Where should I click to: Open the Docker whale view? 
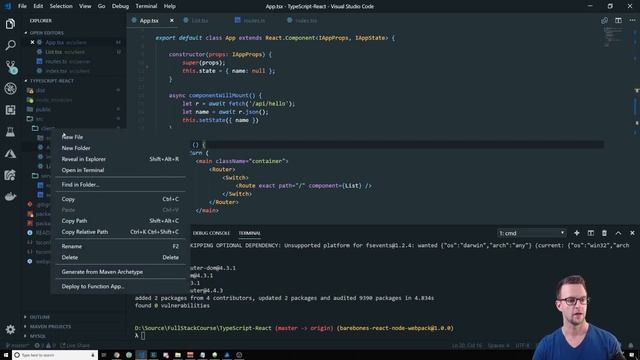(10, 197)
